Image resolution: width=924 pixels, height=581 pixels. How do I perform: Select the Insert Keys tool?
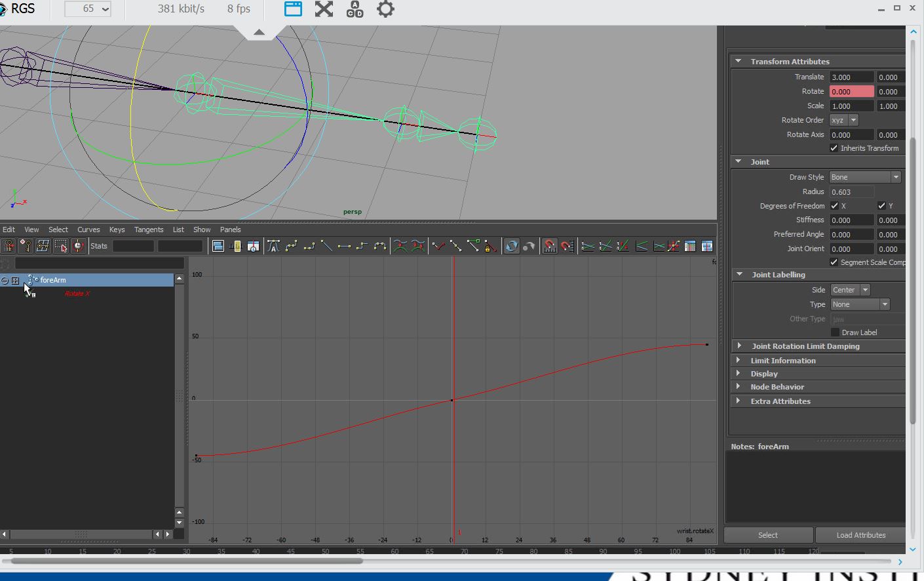tap(26, 246)
